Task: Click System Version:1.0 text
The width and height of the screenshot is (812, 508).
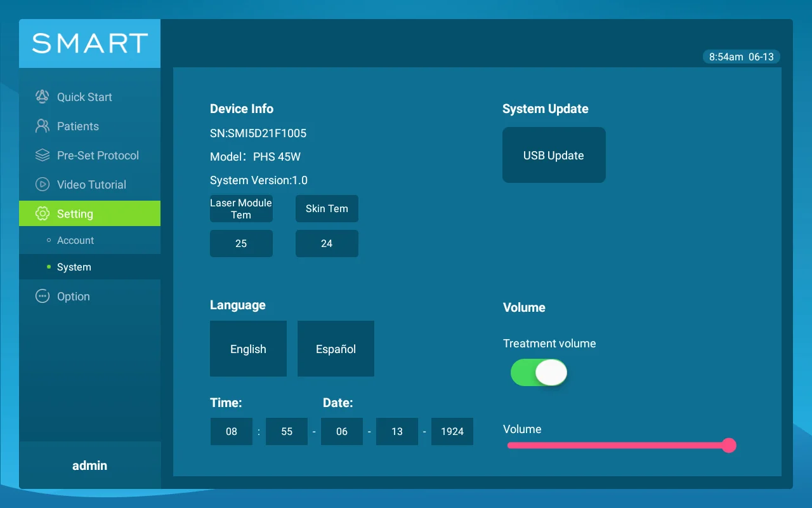Action: click(259, 180)
